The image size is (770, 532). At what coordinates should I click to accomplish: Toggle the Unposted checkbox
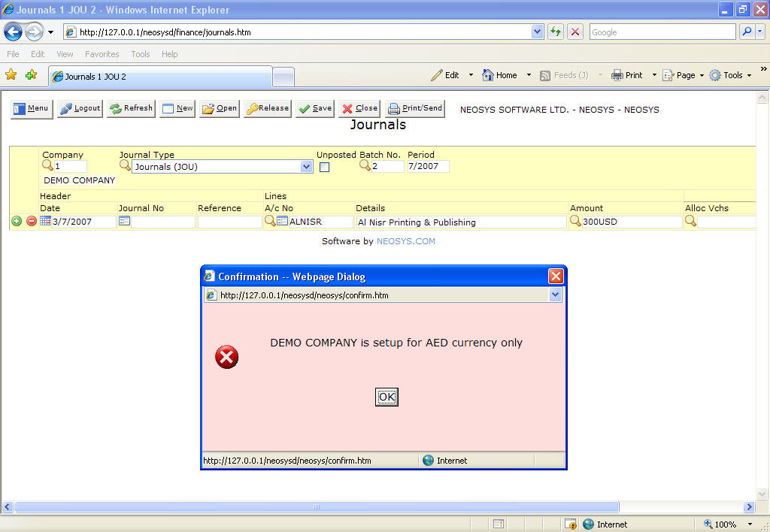(325, 168)
